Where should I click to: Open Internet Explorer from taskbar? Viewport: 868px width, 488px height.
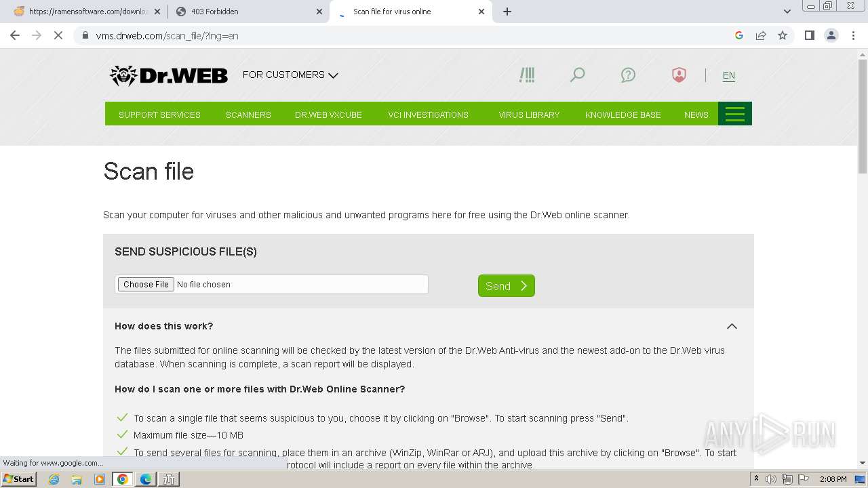[x=54, y=479]
